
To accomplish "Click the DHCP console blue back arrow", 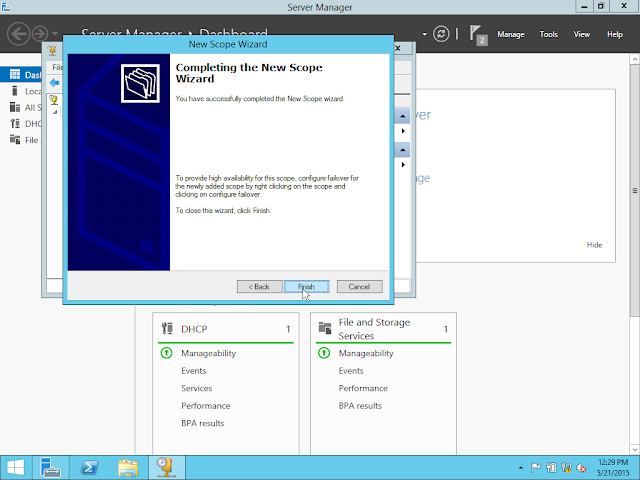I will coord(54,83).
